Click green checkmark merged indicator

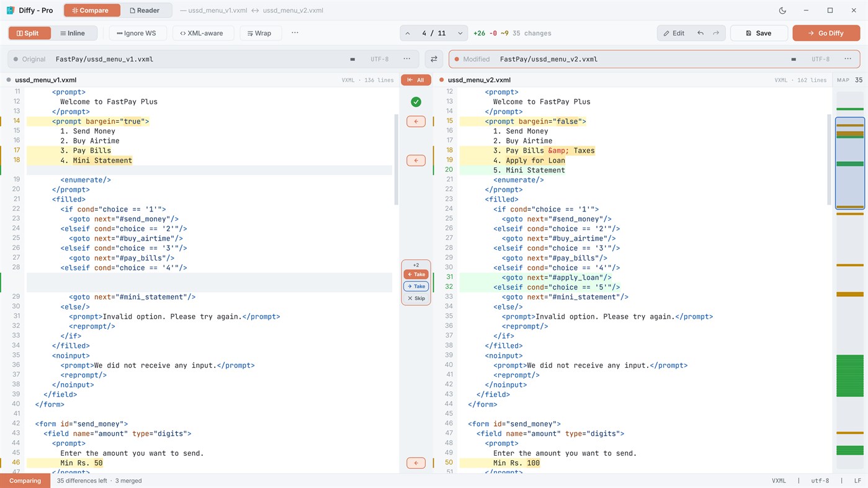(416, 102)
